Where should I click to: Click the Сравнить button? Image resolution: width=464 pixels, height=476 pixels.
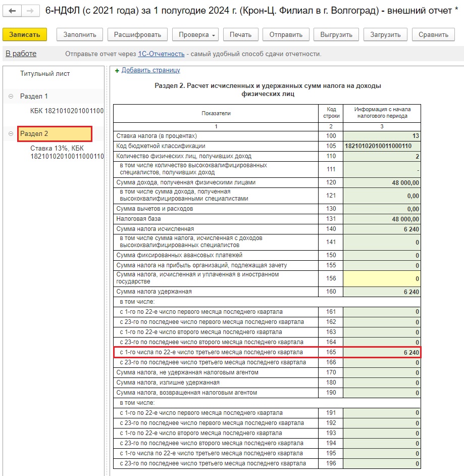pyautogui.click(x=433, y=34)
